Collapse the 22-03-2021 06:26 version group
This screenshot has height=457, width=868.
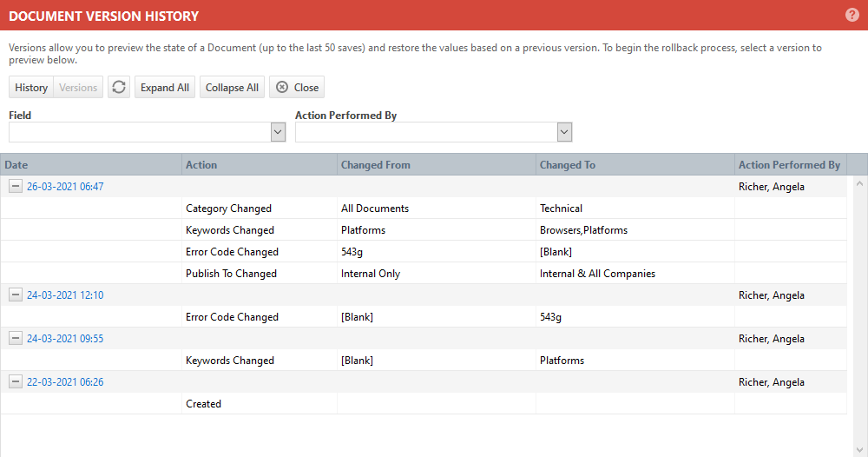(x=16, y=381)
